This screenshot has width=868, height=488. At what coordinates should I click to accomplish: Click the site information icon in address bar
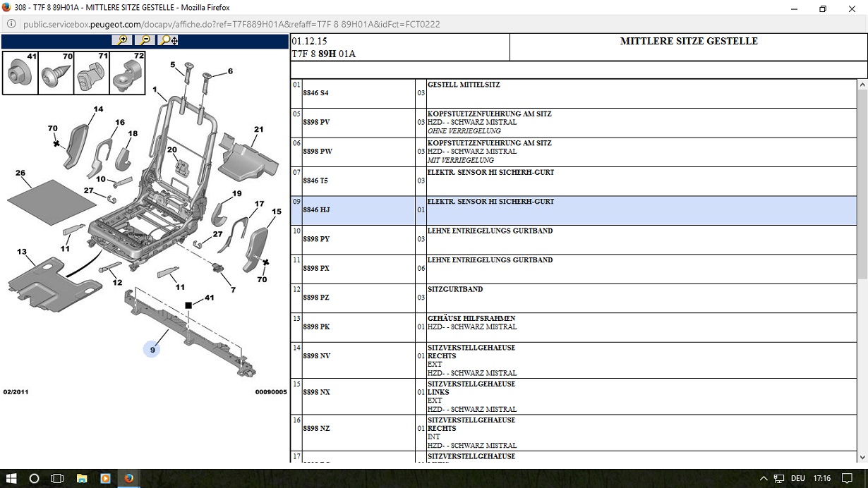[11, 24]
